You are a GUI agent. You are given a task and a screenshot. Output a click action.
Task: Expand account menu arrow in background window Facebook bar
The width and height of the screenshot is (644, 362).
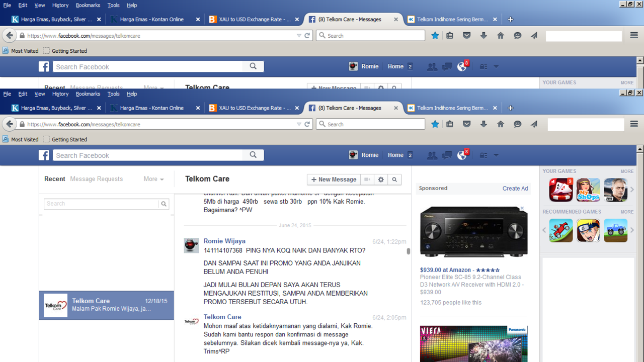tap(496, 67)
